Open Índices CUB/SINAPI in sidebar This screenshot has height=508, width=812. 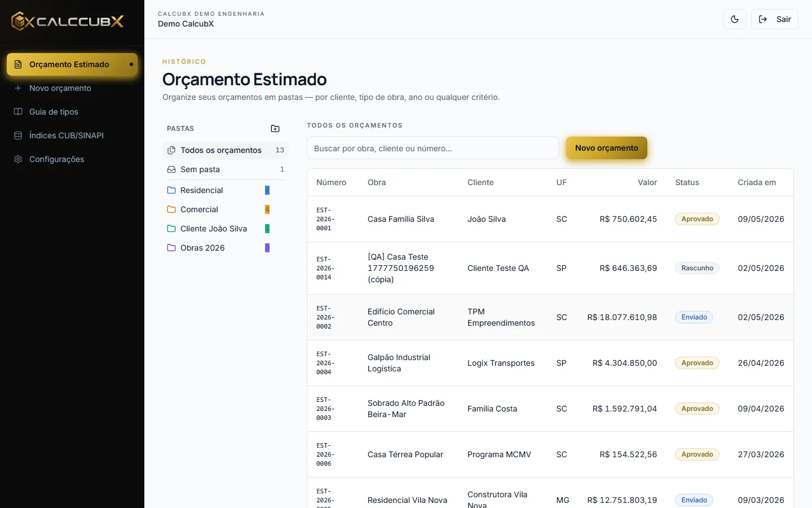pyautogui.click(x=72, y=135)
